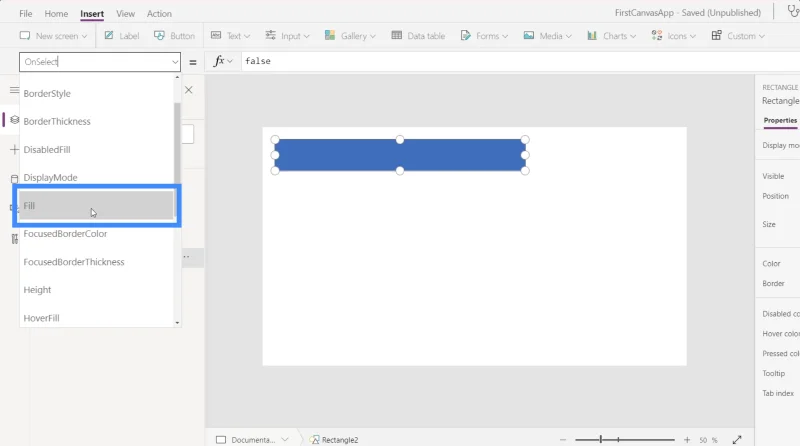Select DisabledFill property from list

click(x=97, y=150)
